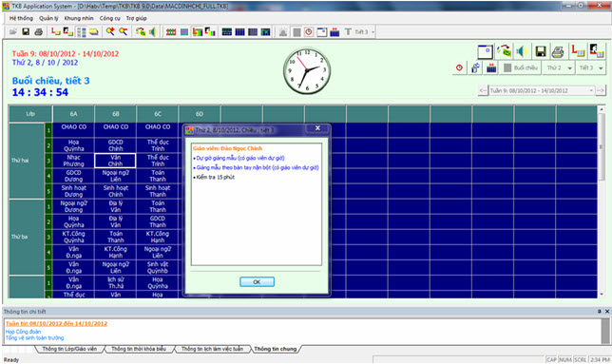Viewport: 612px width, 364px height.
Task: Click the large red L timetable icon in right panel
Action: tap(577, 51)
